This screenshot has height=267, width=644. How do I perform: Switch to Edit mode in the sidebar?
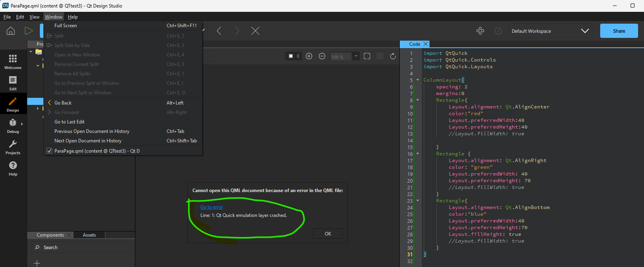[13, 82]
